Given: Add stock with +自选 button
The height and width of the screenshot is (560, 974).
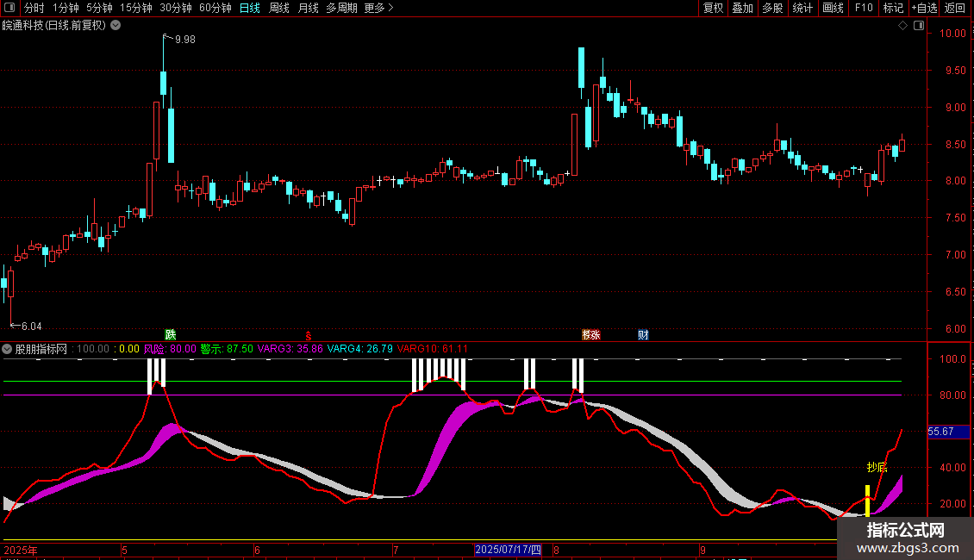Looking at the screenshot, I should click(x=924, y=9).
